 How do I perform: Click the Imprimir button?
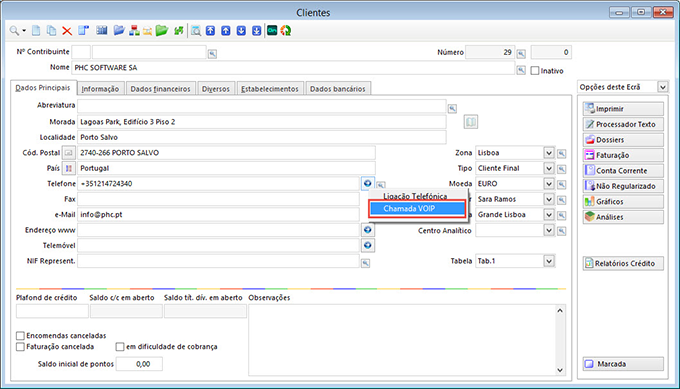(623, 108)
